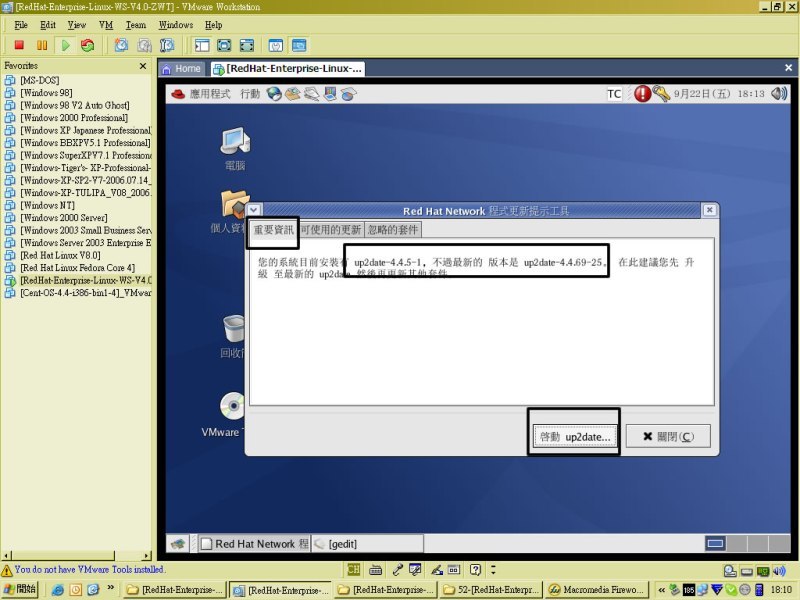Open the VM menu
Screen dimensions: 800x600
[x=106, y=25]
